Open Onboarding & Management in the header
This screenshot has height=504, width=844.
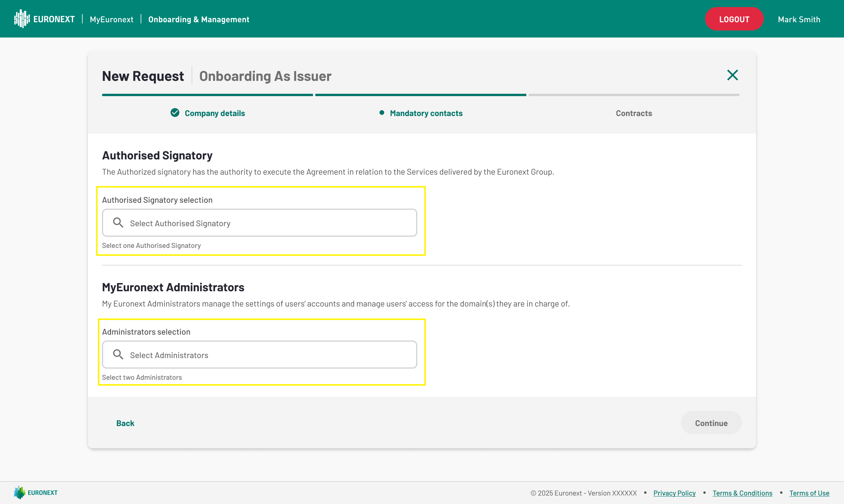click(x=199, y=20)
